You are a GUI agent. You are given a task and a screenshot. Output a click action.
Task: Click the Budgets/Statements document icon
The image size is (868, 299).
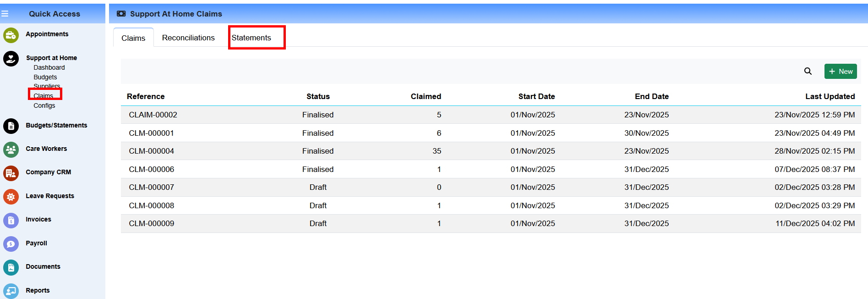[x=11, y=126]
